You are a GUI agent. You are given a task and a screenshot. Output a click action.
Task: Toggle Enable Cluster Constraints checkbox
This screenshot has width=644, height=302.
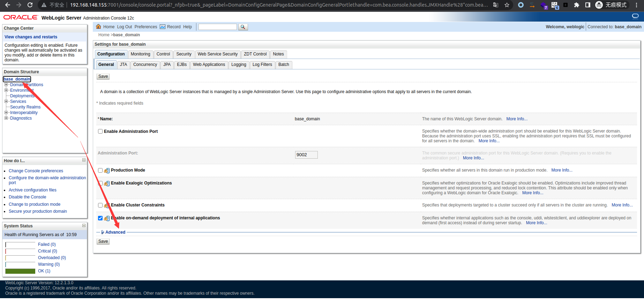[x=100, y=205]
